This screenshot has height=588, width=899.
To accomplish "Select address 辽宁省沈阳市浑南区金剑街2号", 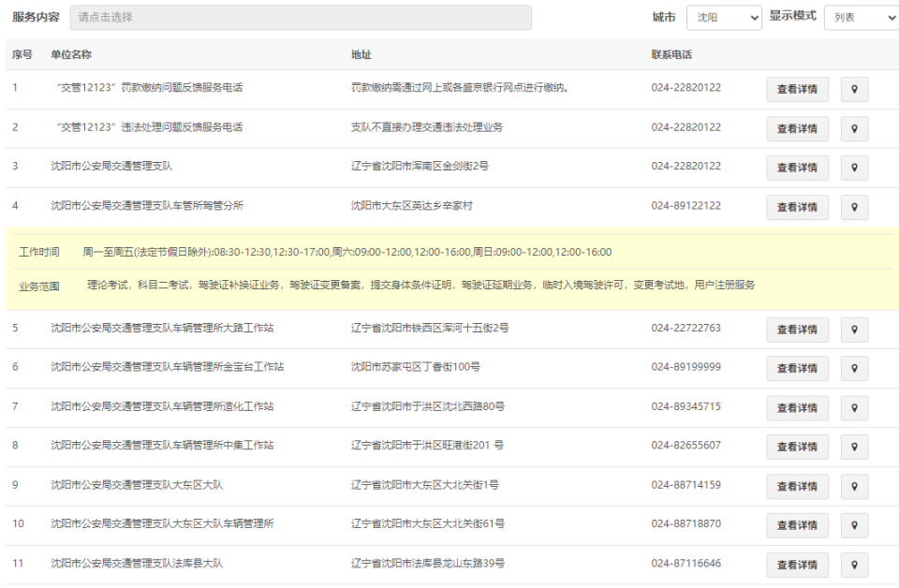I will click(420, 167).
